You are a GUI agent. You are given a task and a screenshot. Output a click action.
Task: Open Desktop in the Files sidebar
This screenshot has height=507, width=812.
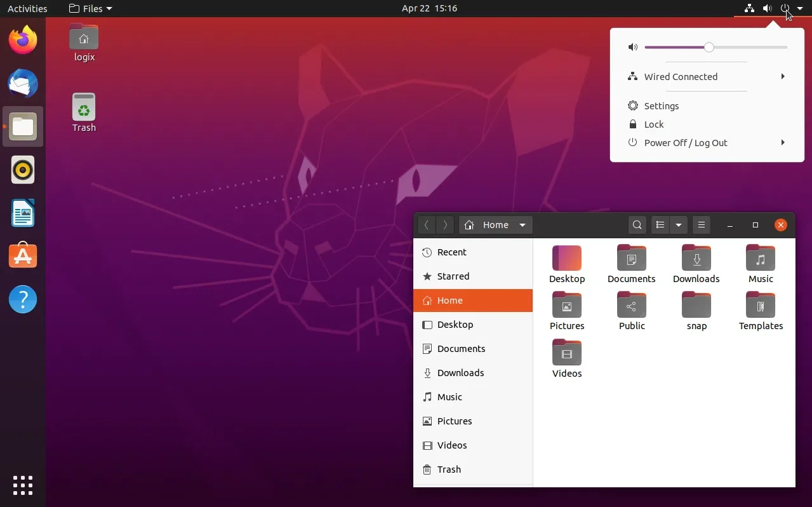pyautogui.click(x=473, y=325)
